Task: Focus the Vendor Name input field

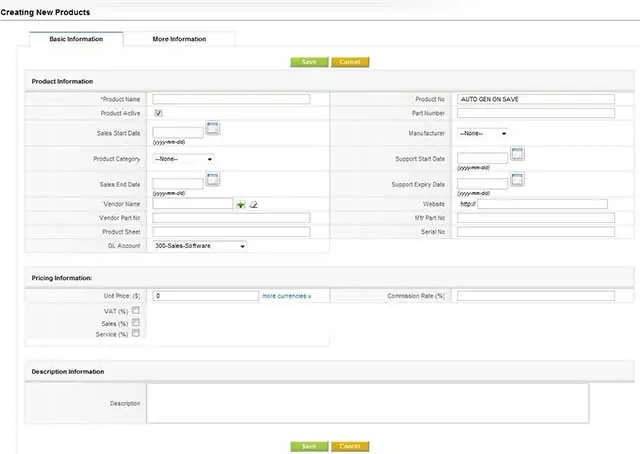Action: pyautogui.click(x=193, y=203)
